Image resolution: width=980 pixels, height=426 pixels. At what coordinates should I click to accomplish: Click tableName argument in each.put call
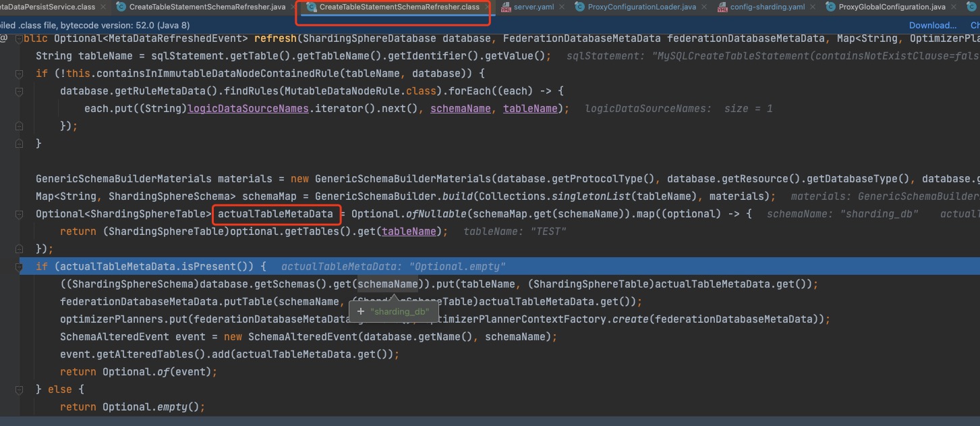point(530,108)
